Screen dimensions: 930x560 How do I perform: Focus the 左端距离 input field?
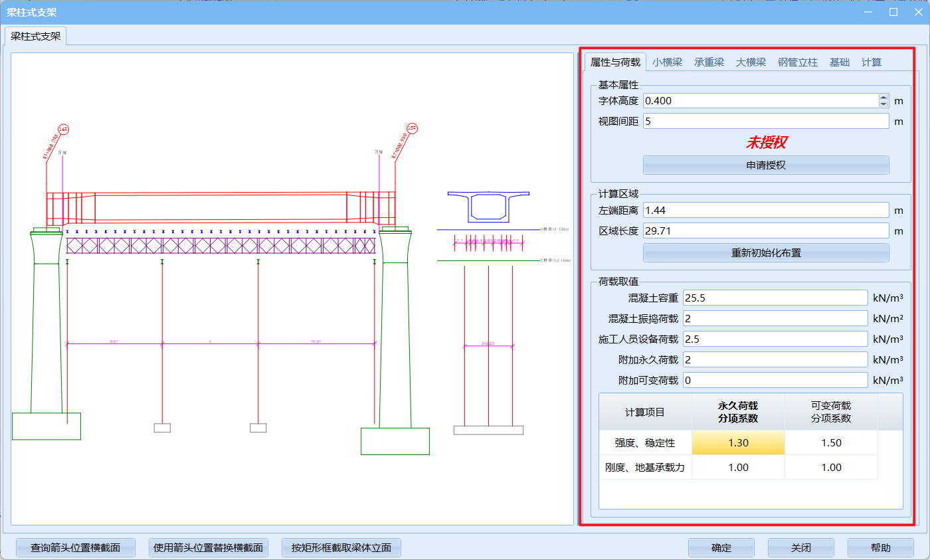click(x=765, y=210)
